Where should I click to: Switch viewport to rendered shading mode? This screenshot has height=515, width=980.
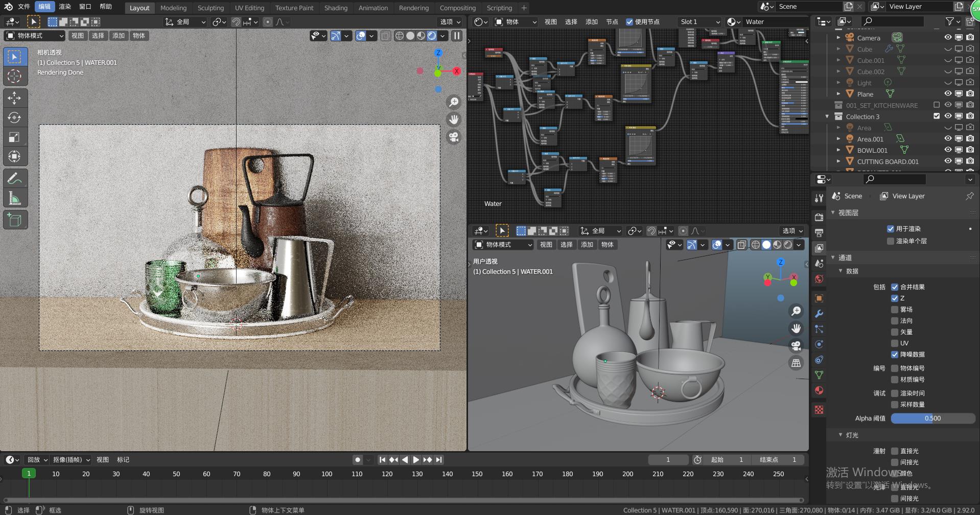point(432,36)
